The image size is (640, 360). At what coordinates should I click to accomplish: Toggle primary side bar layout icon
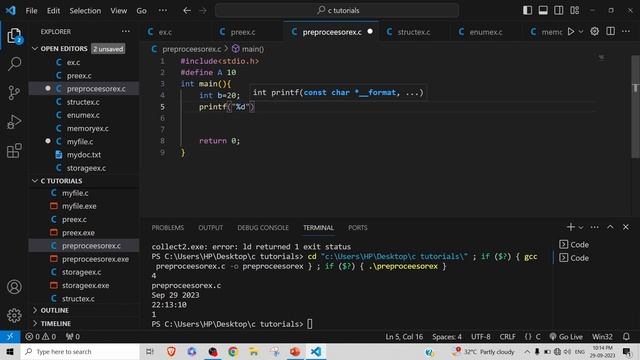coord(527,10)
